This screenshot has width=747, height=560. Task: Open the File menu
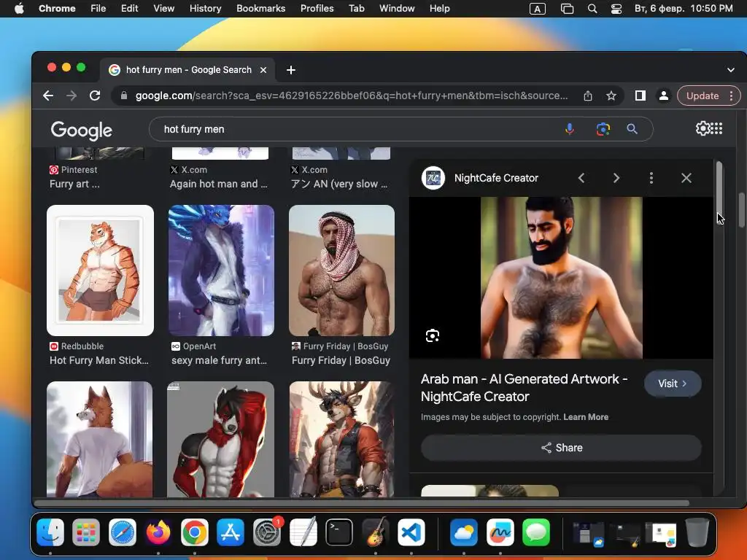(x=98, y=9)
